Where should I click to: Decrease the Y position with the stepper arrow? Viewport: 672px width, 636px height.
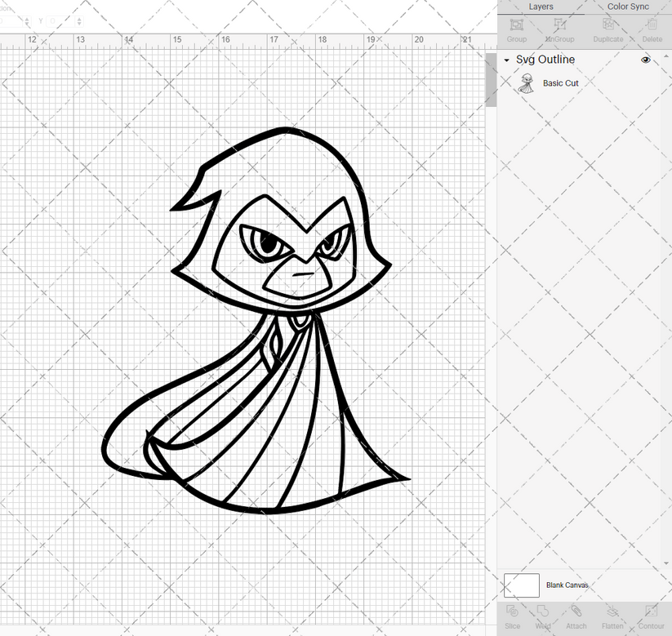pyautogui.click(x=79, y=24)
